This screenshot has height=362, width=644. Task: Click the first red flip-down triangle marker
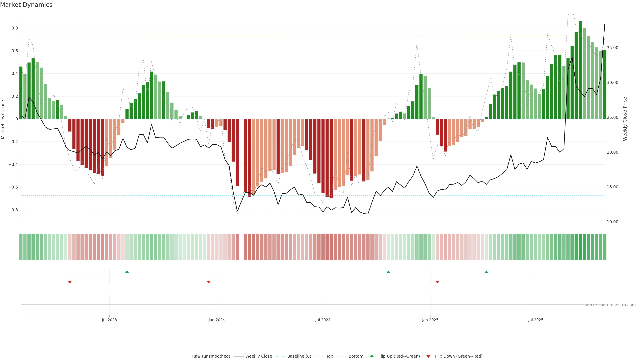[x=70, y=282]
